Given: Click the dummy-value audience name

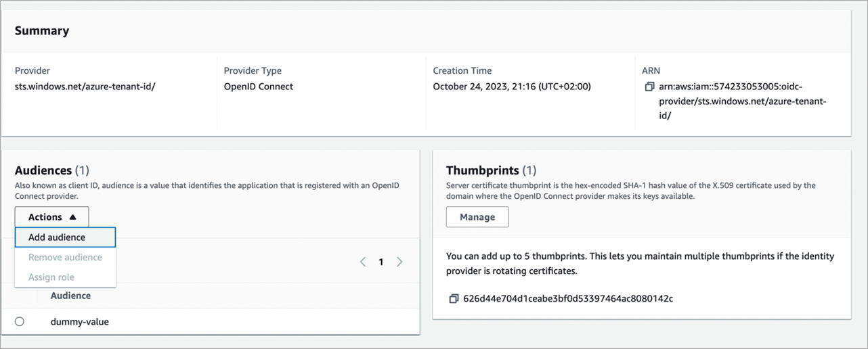Looking at the screenshot, I should point(79,322).
